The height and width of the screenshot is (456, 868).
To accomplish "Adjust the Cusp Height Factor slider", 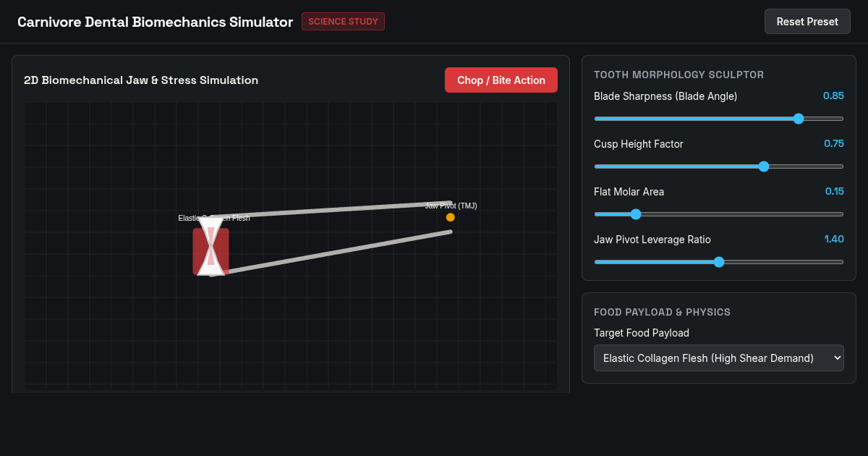I will tap(719, 166).
